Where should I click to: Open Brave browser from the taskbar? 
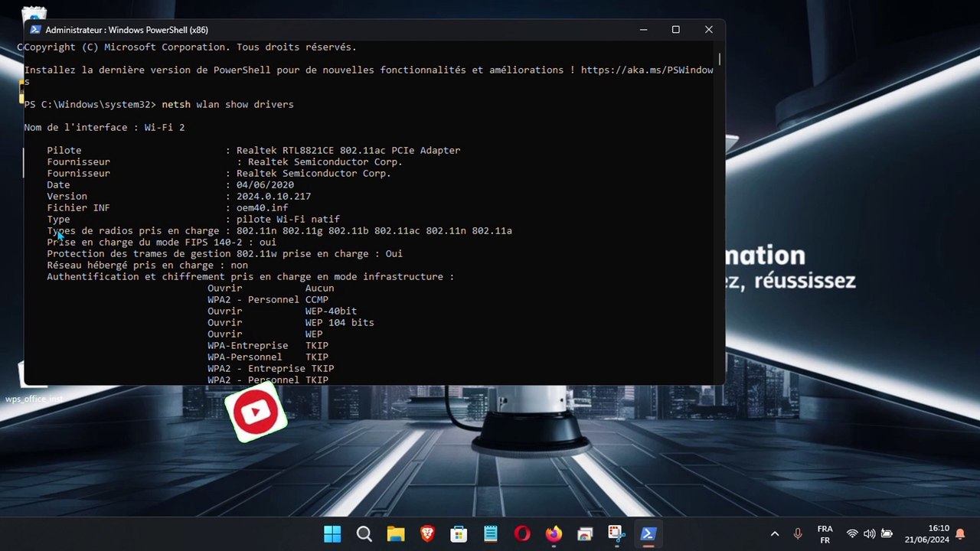[x=427, y=533]
